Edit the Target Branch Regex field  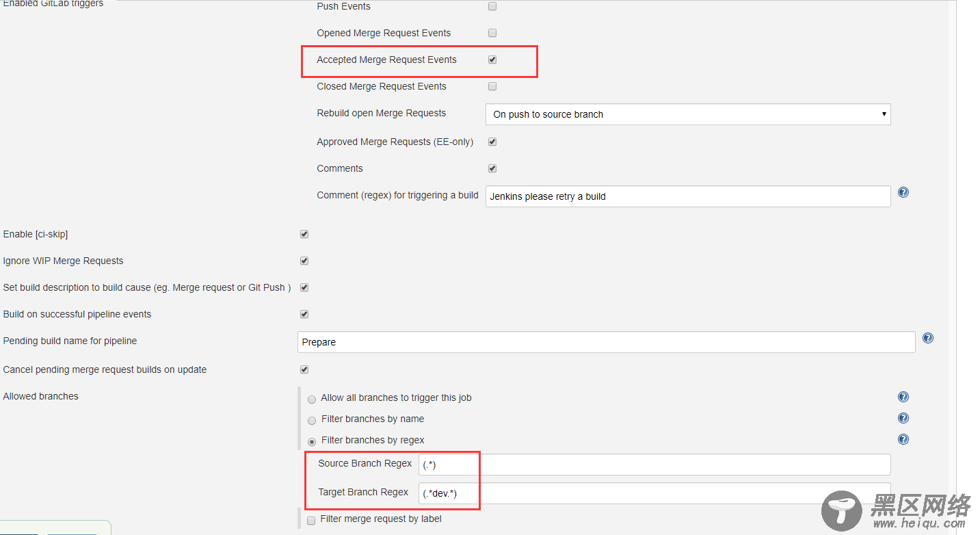click(654, 493)
